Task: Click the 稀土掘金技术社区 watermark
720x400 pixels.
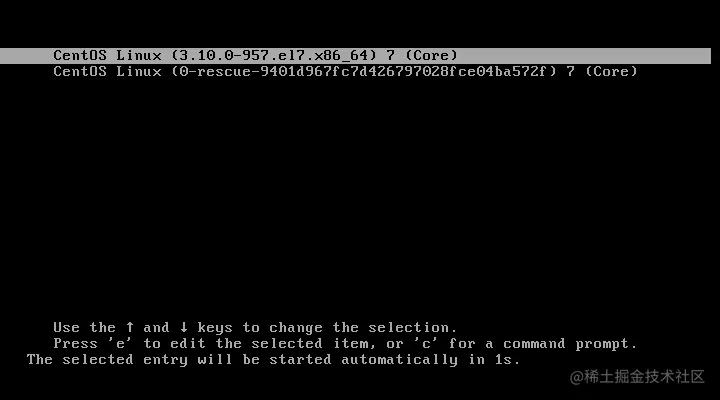Action: tap(637, 377)
